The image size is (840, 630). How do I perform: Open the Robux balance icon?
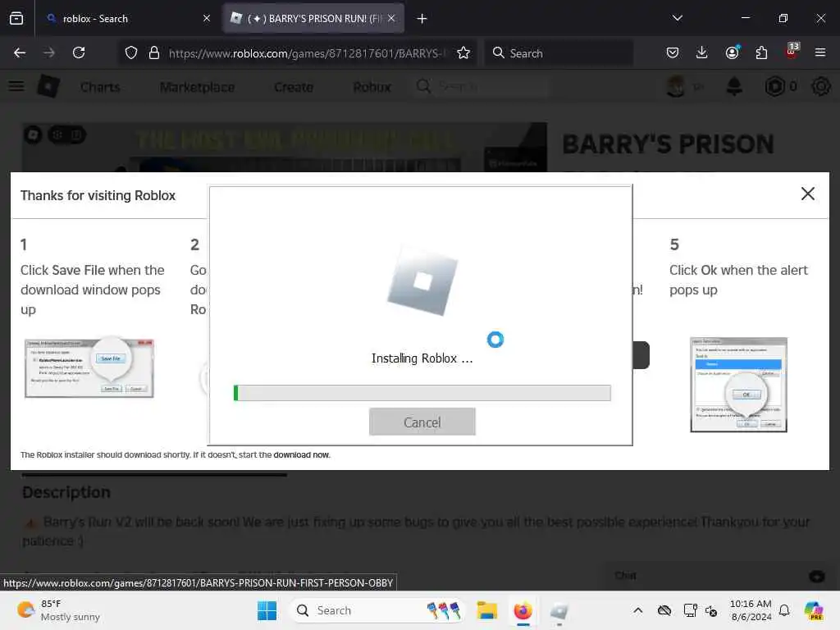(774, 86)
